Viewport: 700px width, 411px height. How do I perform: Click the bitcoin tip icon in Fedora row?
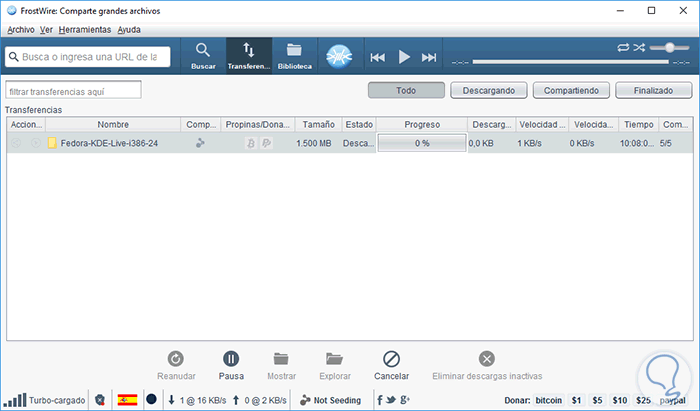pyautogui.click(x=251, y=143)
